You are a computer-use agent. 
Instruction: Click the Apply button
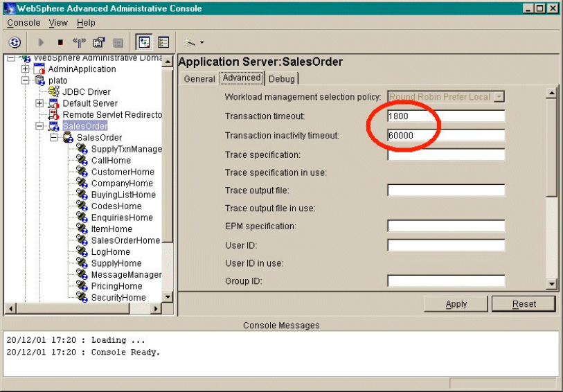456,303
